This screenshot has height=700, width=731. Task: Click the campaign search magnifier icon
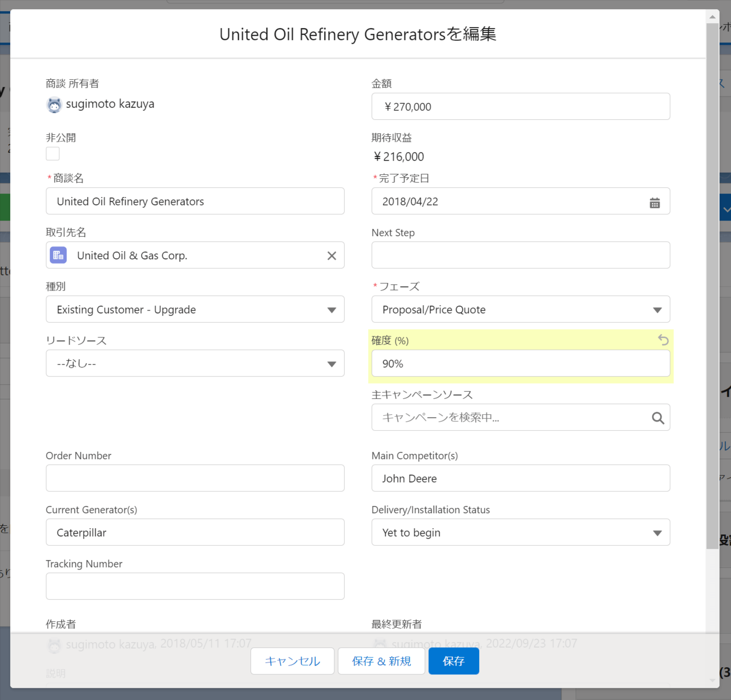[x=658, y=418]
